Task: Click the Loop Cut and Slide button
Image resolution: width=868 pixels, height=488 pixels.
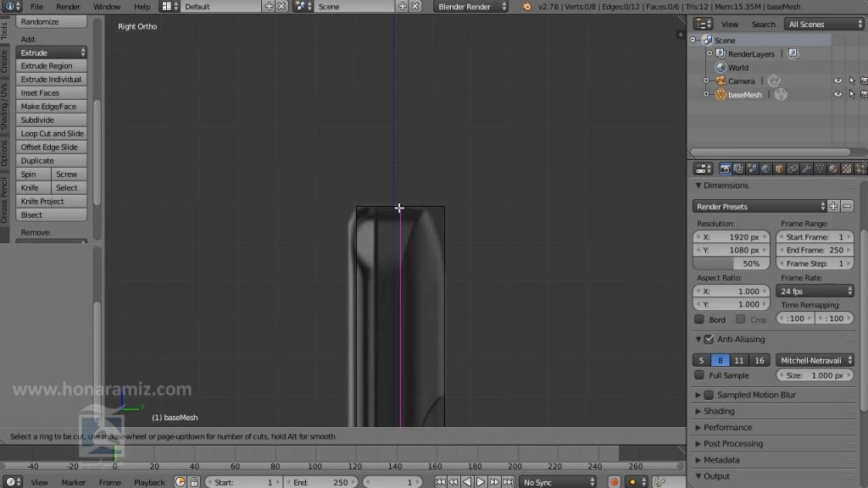Action: click(x=52, y=133)
